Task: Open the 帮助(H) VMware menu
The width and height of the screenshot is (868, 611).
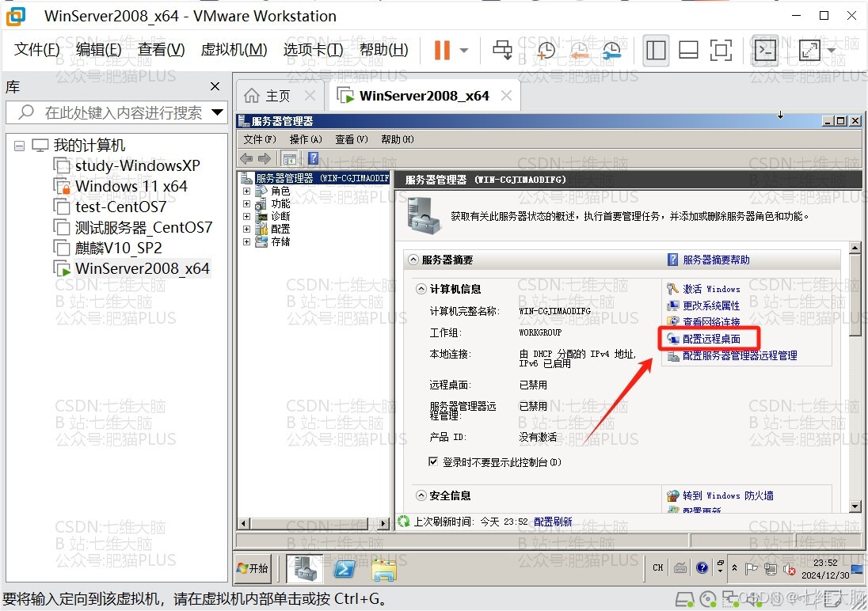Action: click(383, 50)
